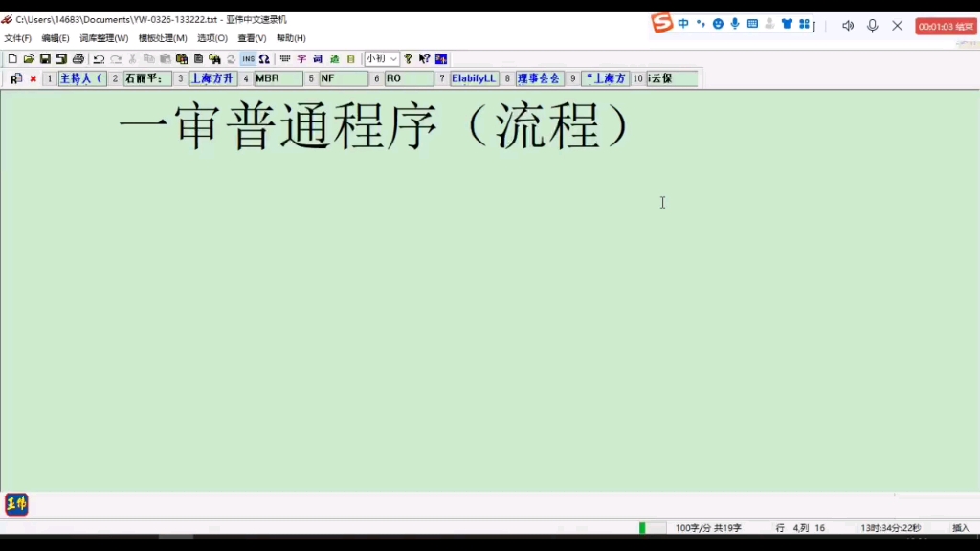
Task: Open the 词库整理(W) menu
Action: click(104, 38)
